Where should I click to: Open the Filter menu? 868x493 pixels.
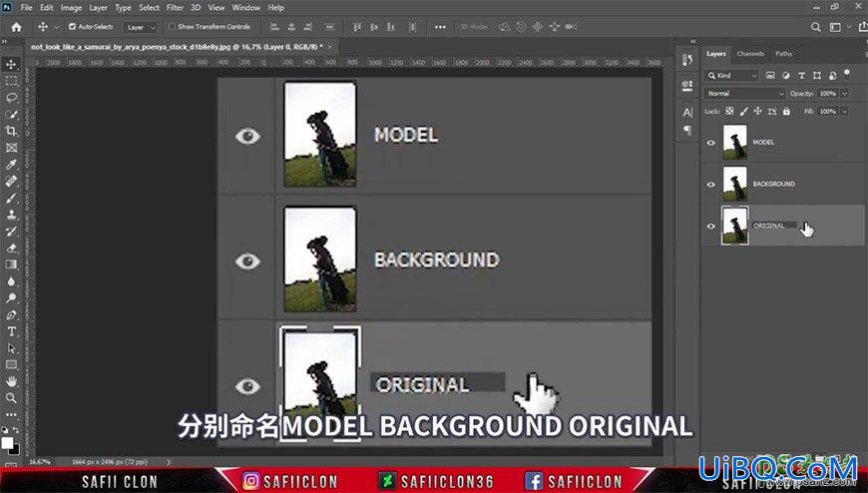175,8
